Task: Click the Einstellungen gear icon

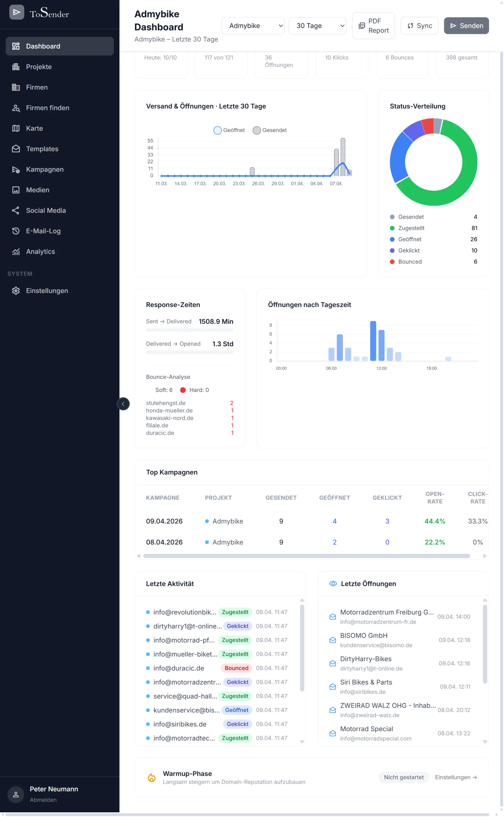Action: (16, 291)
